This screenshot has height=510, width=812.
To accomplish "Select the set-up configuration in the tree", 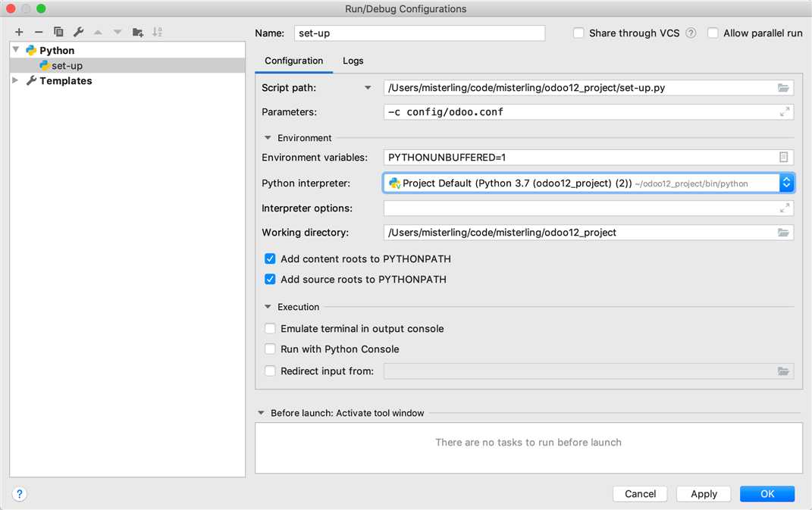I will 127,66.
